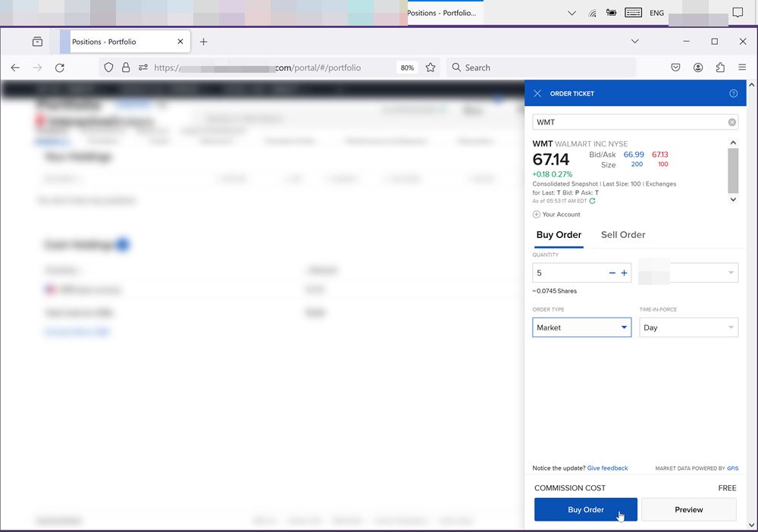Open the GFIS market data link

pos(732,468)
